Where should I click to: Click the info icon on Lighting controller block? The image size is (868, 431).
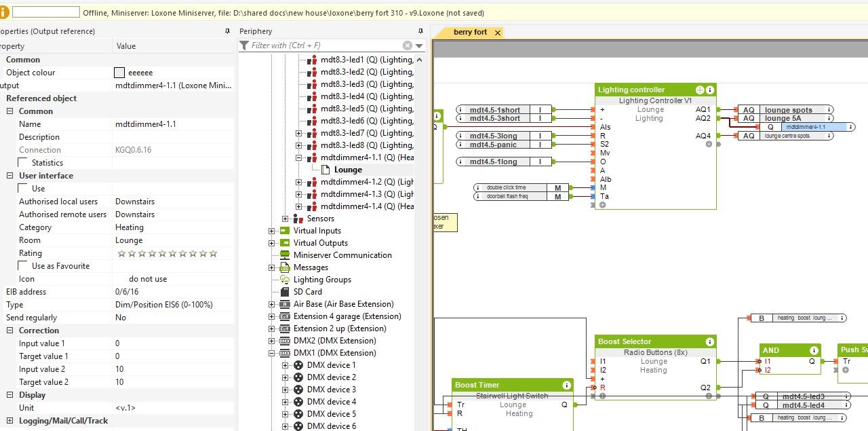(710, 90)
